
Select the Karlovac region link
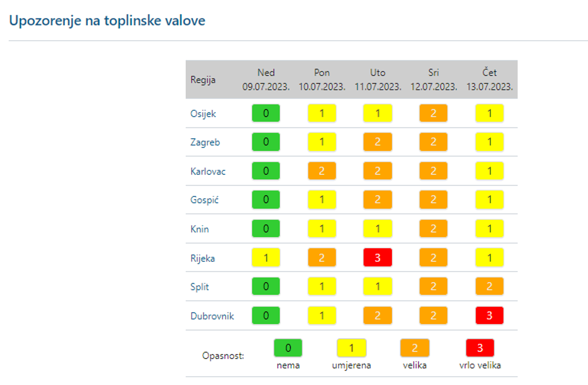tap(208, 171)
